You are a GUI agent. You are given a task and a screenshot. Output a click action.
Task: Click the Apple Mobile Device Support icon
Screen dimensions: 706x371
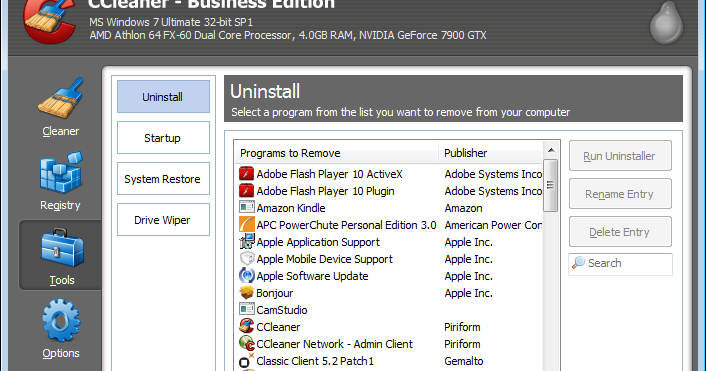click(246, 258)
